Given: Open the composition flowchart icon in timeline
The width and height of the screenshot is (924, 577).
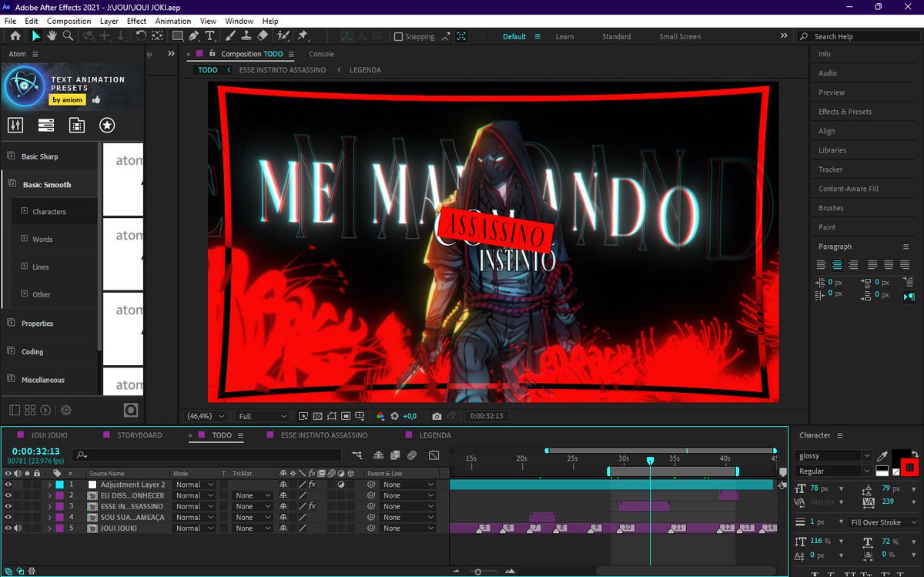Looking at the screenshot, I should tap(357, 455).
